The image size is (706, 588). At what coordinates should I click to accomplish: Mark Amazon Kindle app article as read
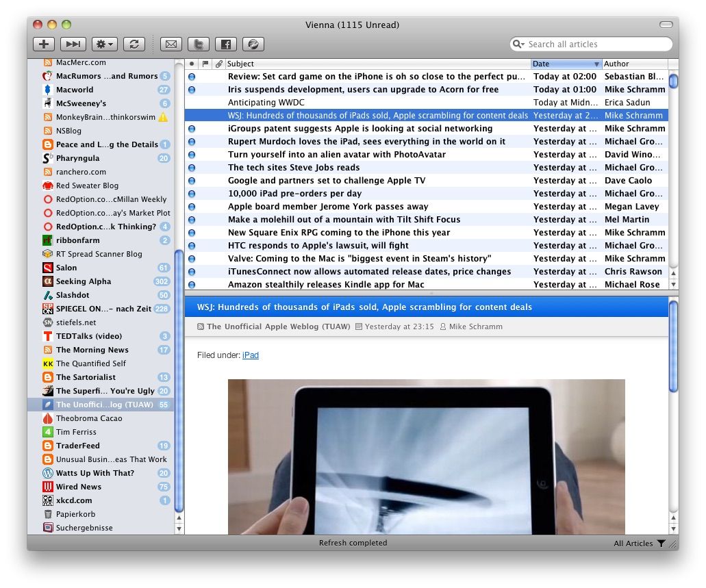tap(192, 285)
